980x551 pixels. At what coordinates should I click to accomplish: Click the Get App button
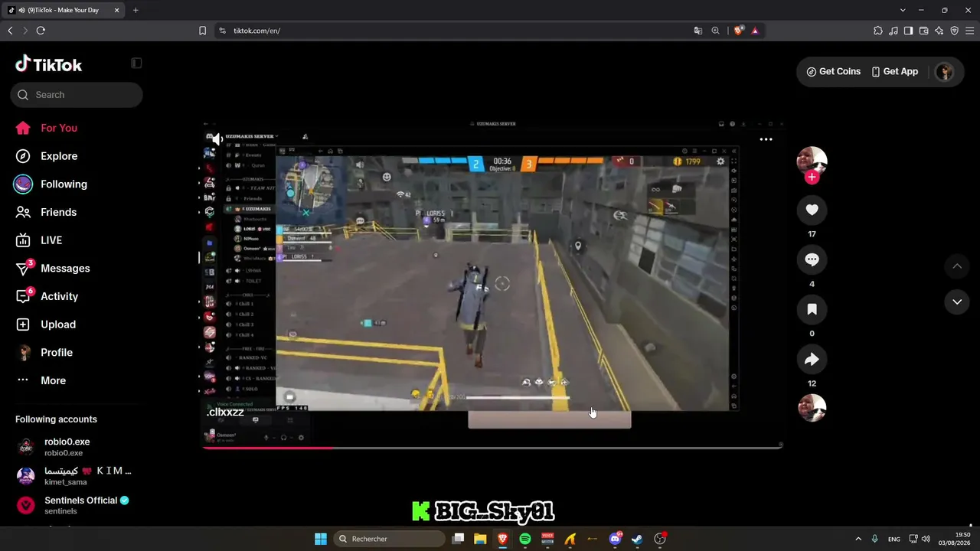pos(894,71)
